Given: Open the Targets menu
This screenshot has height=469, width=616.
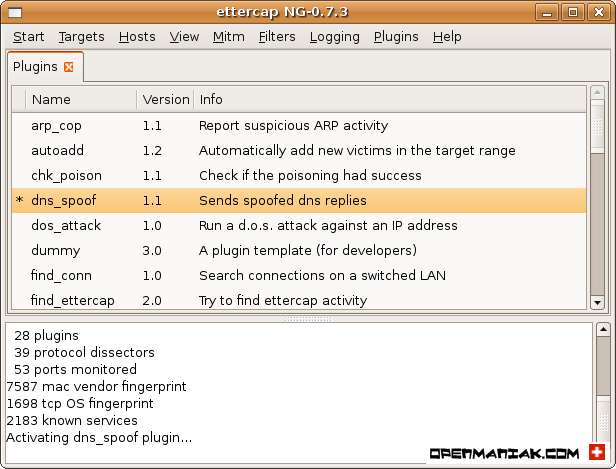Looking at the screenshot, I should pyautogui.click(x=82, y=37).
